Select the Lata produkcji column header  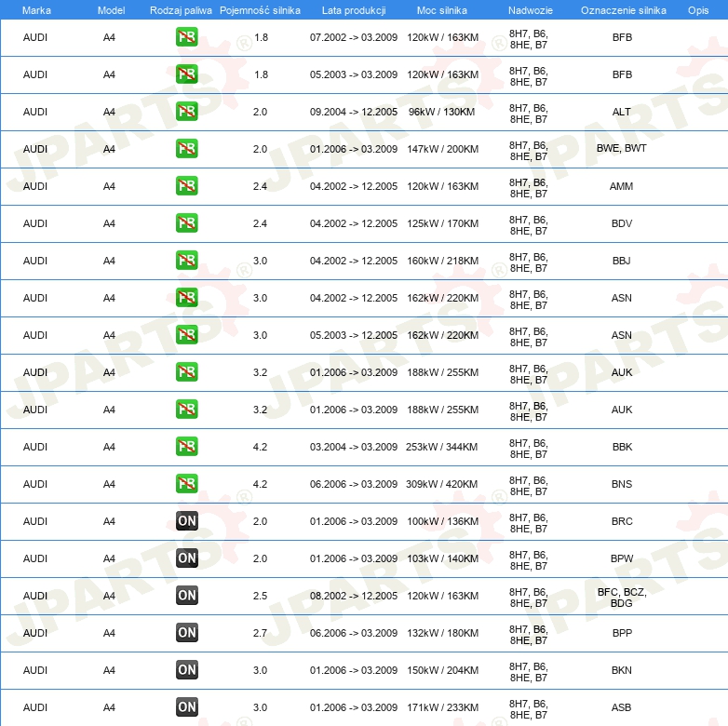(353, 9)
